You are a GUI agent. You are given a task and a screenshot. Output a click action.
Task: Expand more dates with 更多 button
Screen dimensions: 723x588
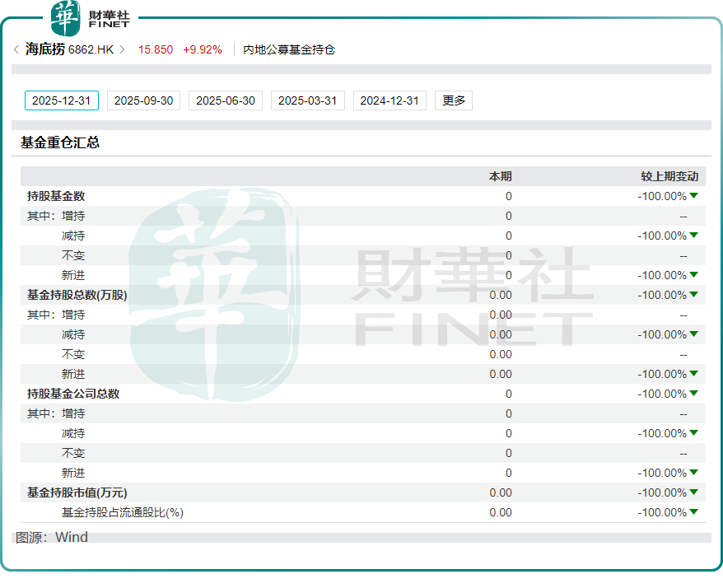click(x=454, y=100)
